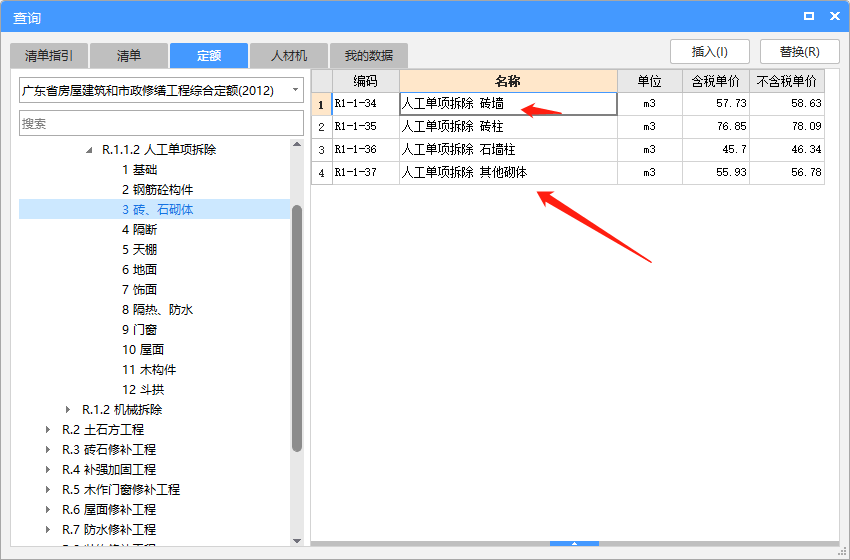850x560 pixels.
Task: Select tree item 3 砖、石砌体
Action: pos(157,210)
